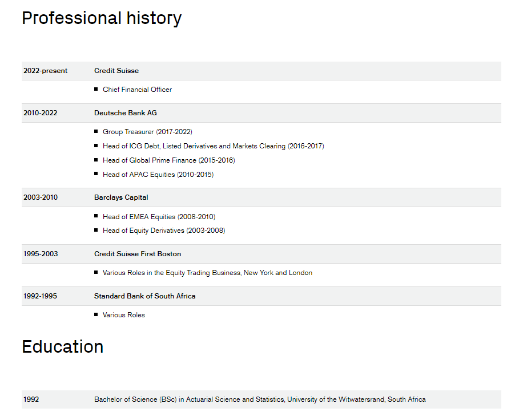This screenshot has height=420, width=519.
Task: Select the 'Head of ICG Debt' role line
Action: [214, 146]
